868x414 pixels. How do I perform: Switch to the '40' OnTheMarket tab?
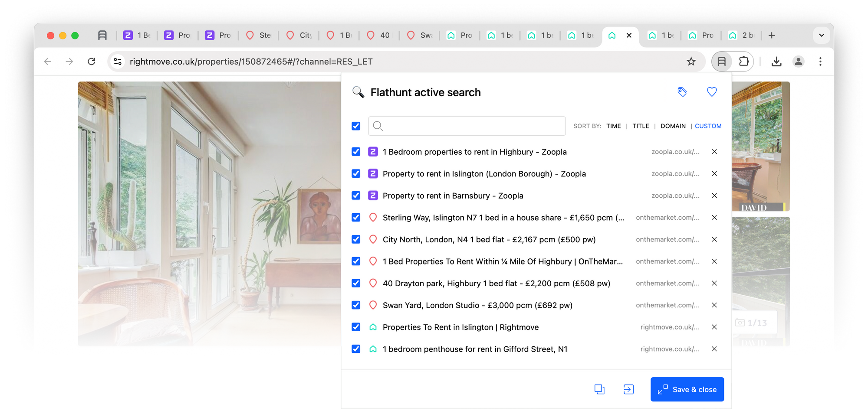[x=379, y=35]
